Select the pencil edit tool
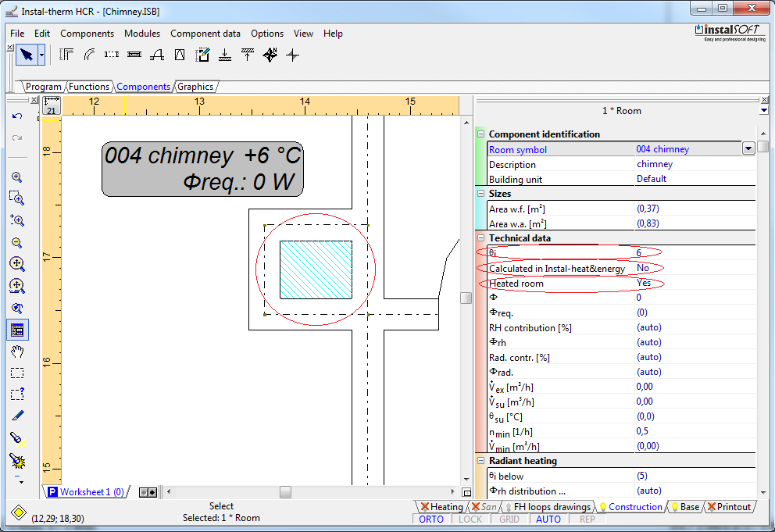Viewport: 775px width, 532px height. point(17,416)
